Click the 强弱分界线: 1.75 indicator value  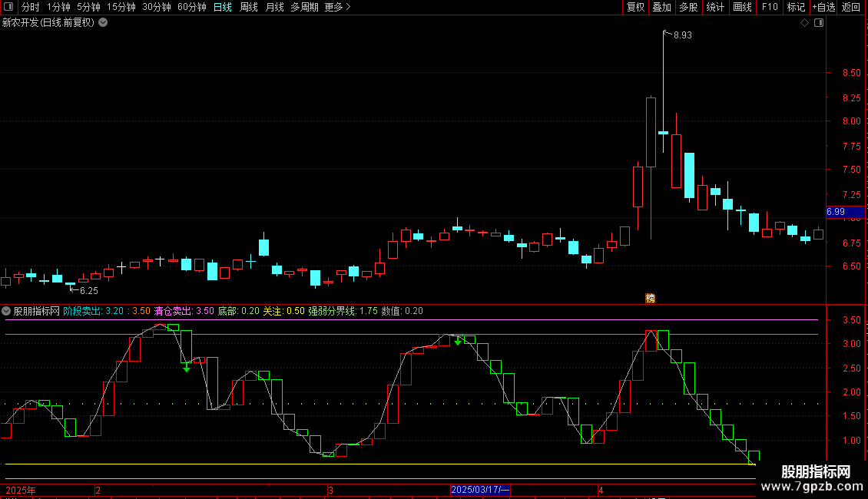pyautogui.click(x=343, y=311)
